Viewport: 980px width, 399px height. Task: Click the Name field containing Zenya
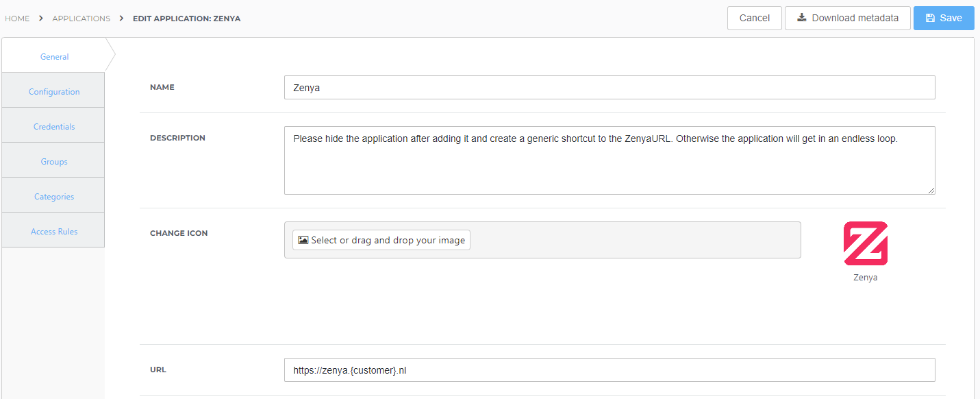610,88
